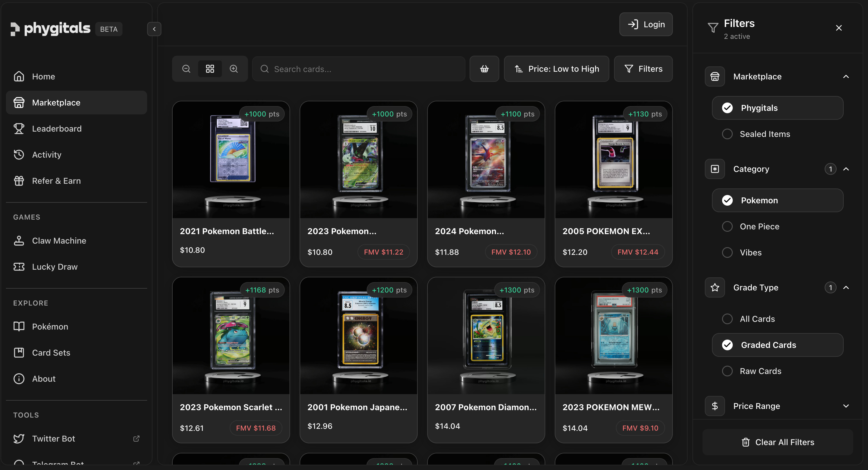Open Claw Machine game page
This screenshot has width=868, height=470.
click(59, 241)
